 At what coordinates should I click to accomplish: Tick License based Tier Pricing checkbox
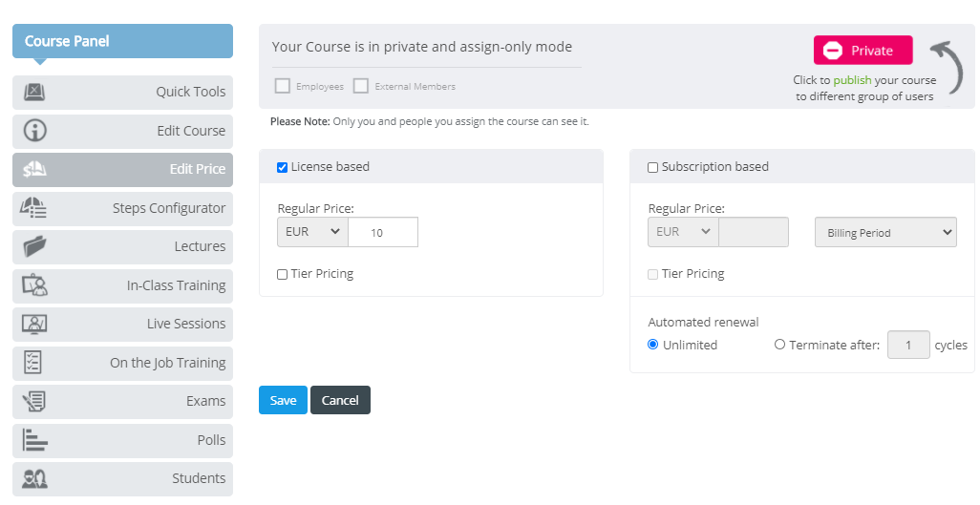tap(282, 274)
